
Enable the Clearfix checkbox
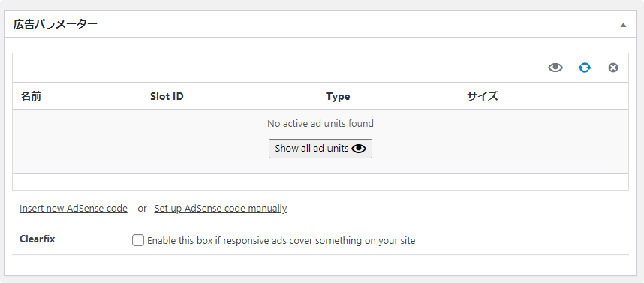click(138, 240)
